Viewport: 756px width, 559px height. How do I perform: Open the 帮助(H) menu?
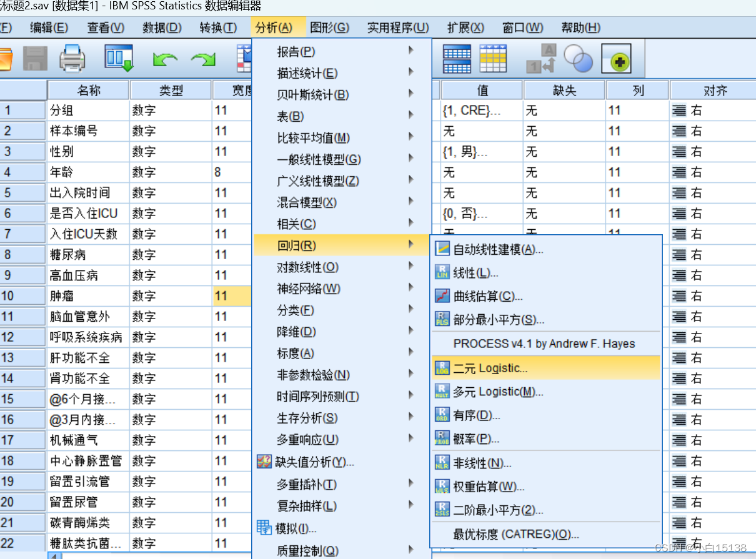click(580, 27)
